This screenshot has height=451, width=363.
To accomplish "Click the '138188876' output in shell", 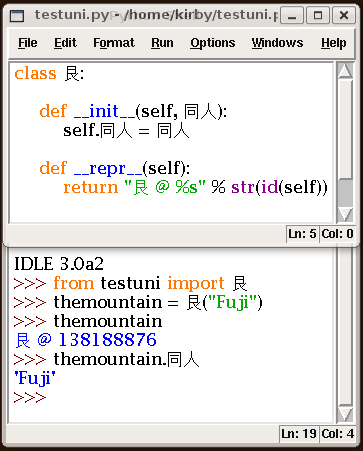I will point(107,340).
